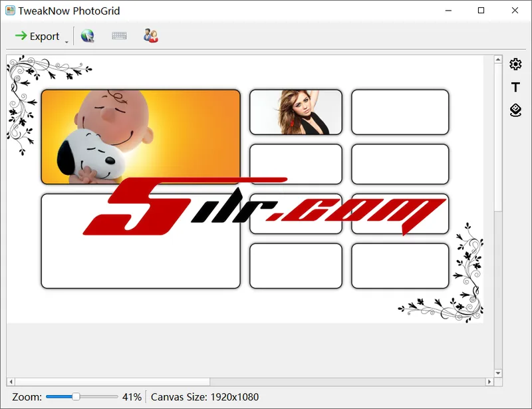
Task: Click the horizontal scrollbar thumb
Action: (x=112, y=382)
